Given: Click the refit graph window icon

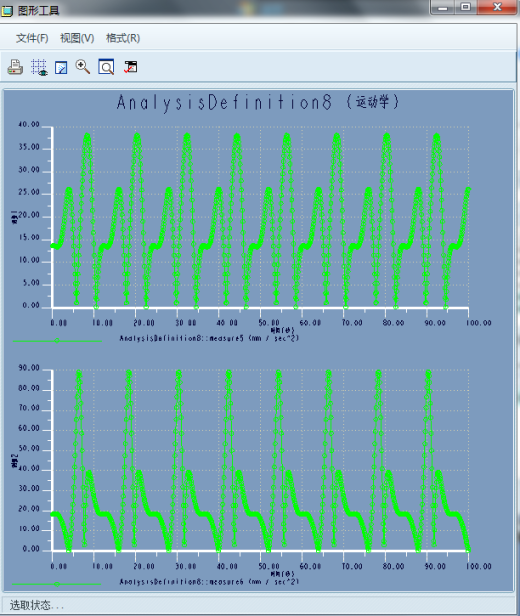Looking at the screenshot, I should 106,67.
